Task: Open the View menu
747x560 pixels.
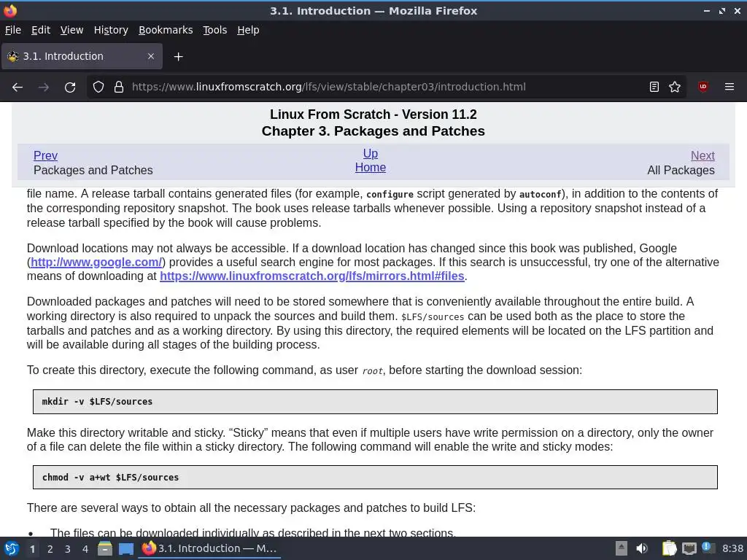Action: 71,30
